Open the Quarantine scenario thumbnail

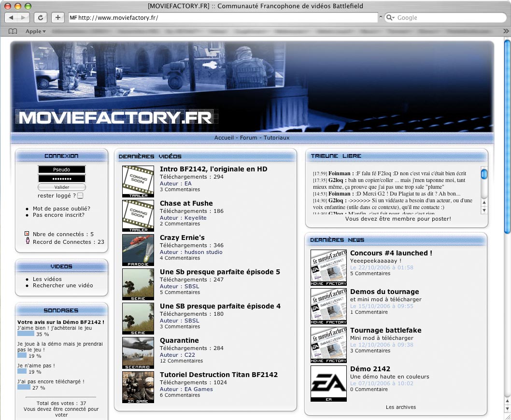click(138, 353)
